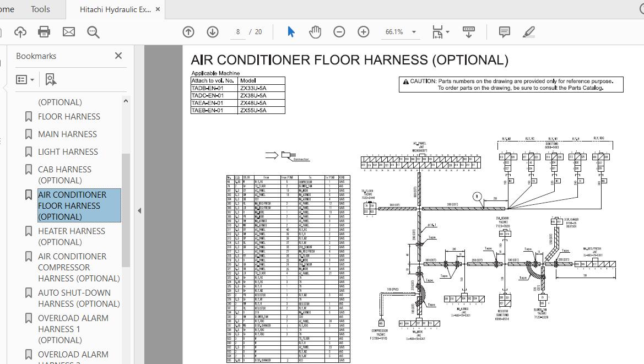This screenshot has height=364, width=644.
Task: Click the page title AIR CONDITIONER FLOOR HARNESS
Action: pyautogui.click(x=349, y=60)
